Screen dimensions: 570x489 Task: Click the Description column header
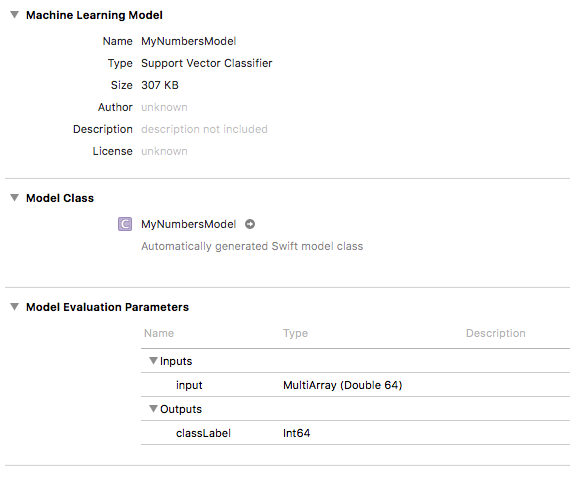tap(495, 333)
